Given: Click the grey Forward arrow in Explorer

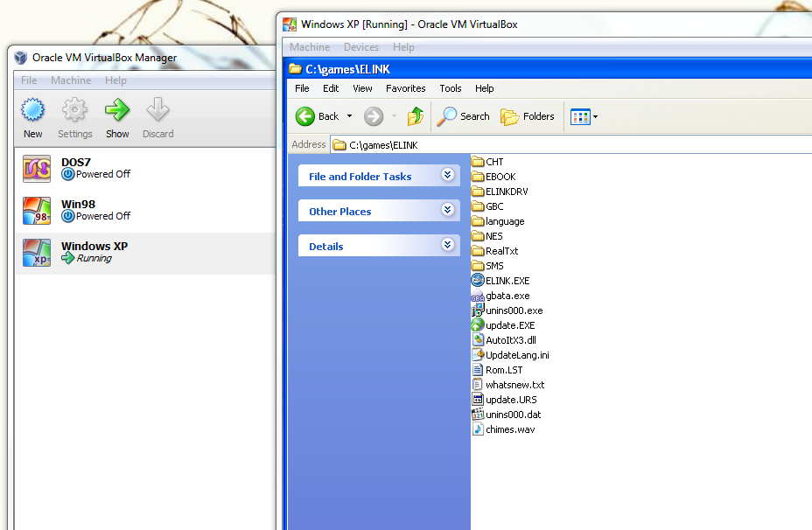Looking at the screenshot, I should 374,116.
